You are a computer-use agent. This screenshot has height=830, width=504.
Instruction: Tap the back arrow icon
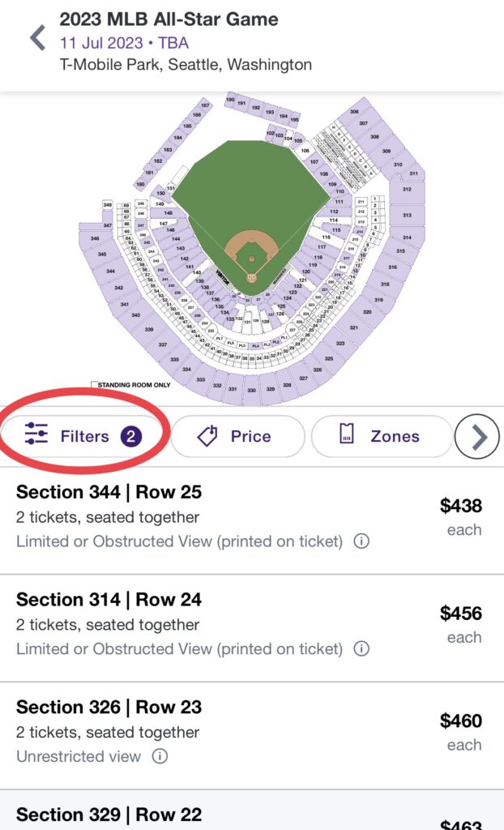tap(36, 38)
